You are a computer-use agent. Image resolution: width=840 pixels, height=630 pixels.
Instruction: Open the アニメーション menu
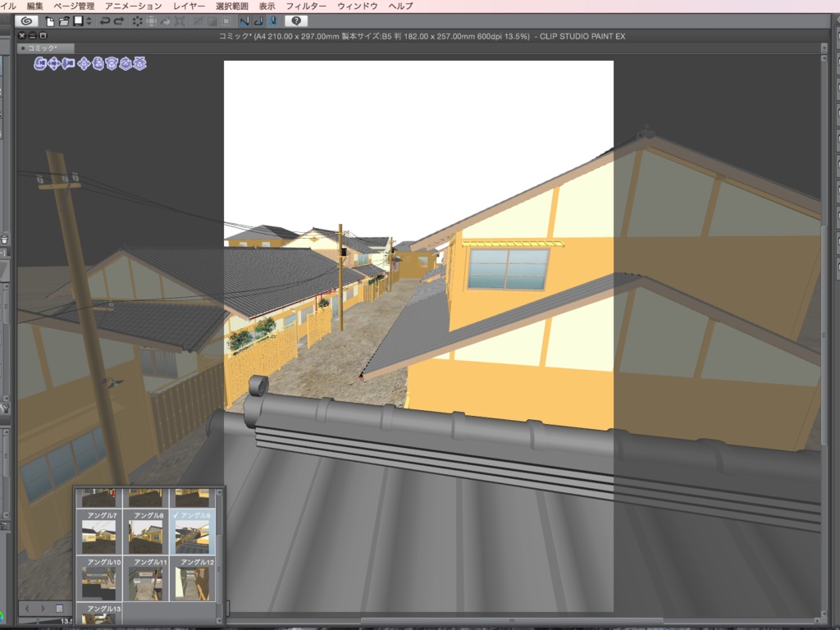(134, 6)
